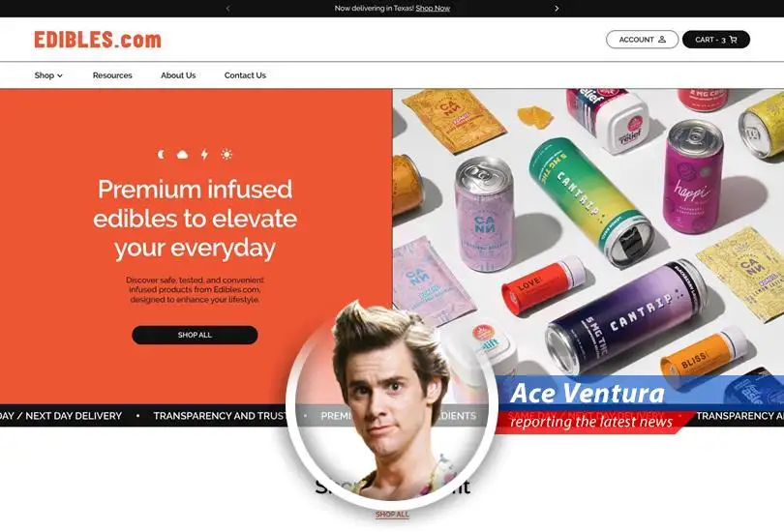Click the user profile icon in the Account button
The width and height of the screenshot is (784, 532).
[x=662, y=39]
